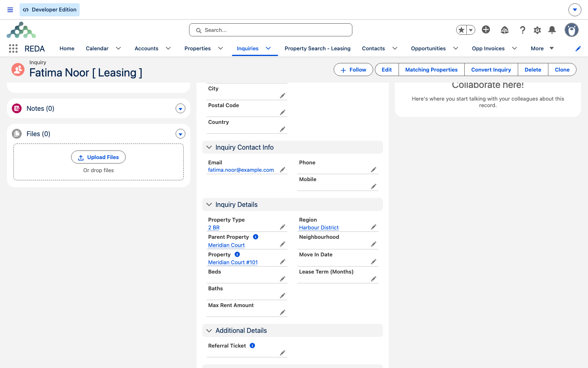This screenshot has width=588, height=368.
Task: Collapse the Additional Details section
Action: [209, 330]
